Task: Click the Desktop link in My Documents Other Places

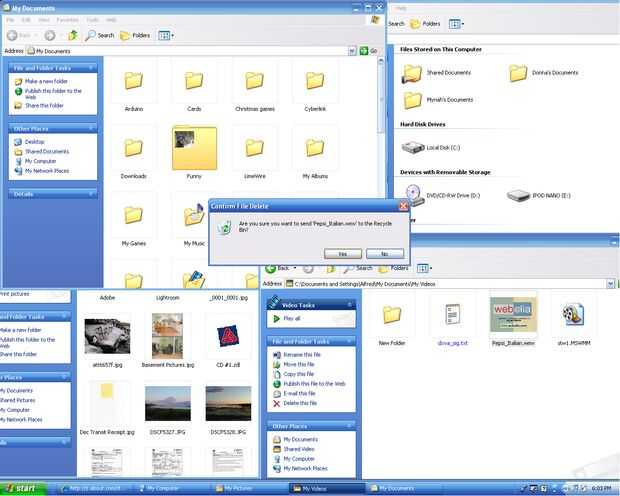Action: 34,142
